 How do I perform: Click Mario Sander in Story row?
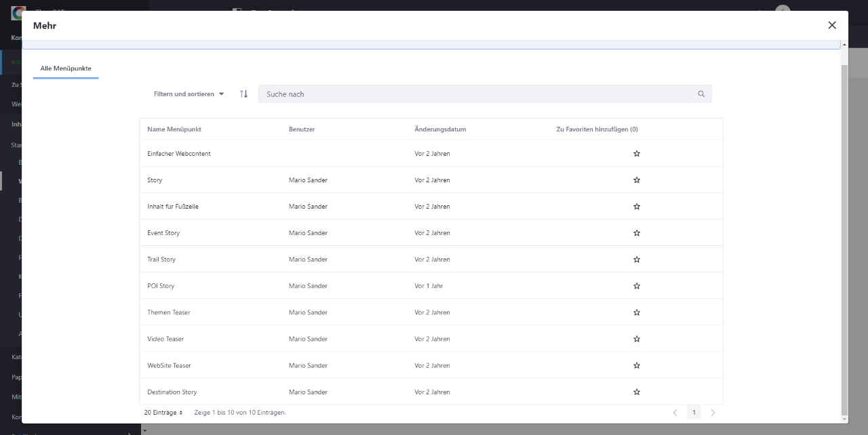tap(308, 180)
